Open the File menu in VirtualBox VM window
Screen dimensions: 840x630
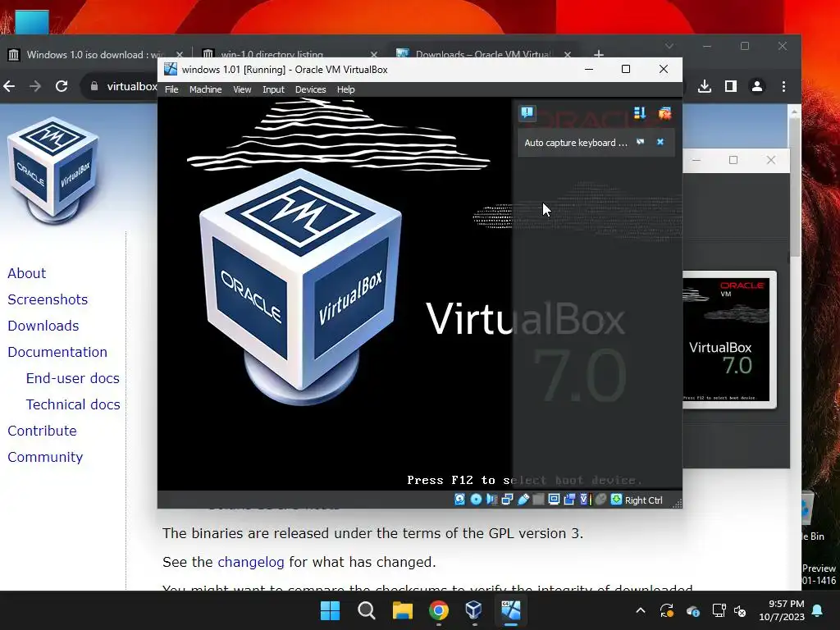click(171, 89)
